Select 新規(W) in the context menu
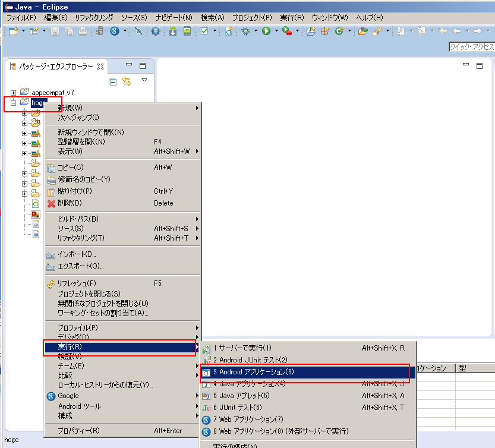Viewport: 495px width, 448px height. coord(122,108)
